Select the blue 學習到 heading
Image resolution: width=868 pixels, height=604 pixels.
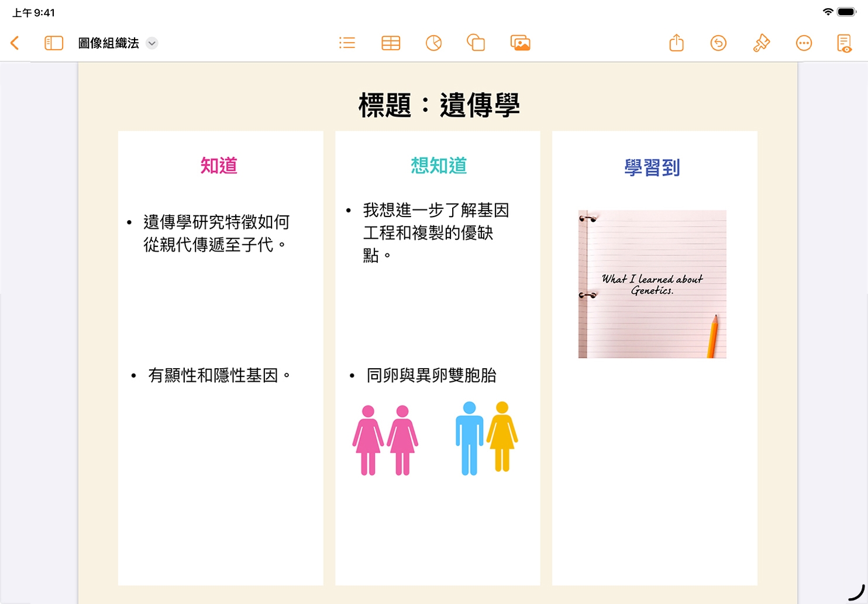pyautogui.click(x=652, y=168)
